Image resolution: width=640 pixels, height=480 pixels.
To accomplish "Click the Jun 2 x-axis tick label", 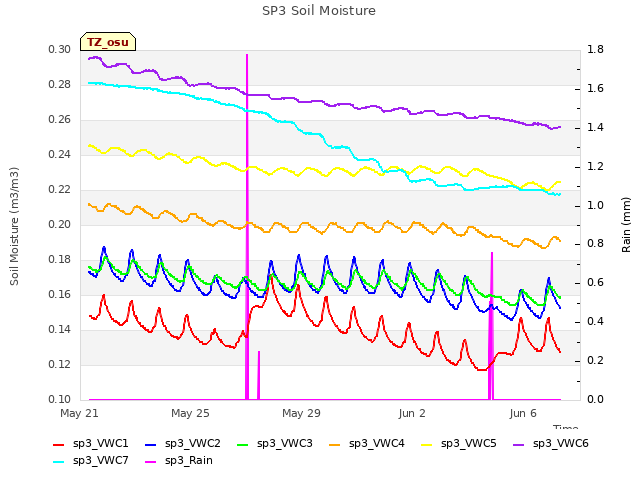I will 412,413.
